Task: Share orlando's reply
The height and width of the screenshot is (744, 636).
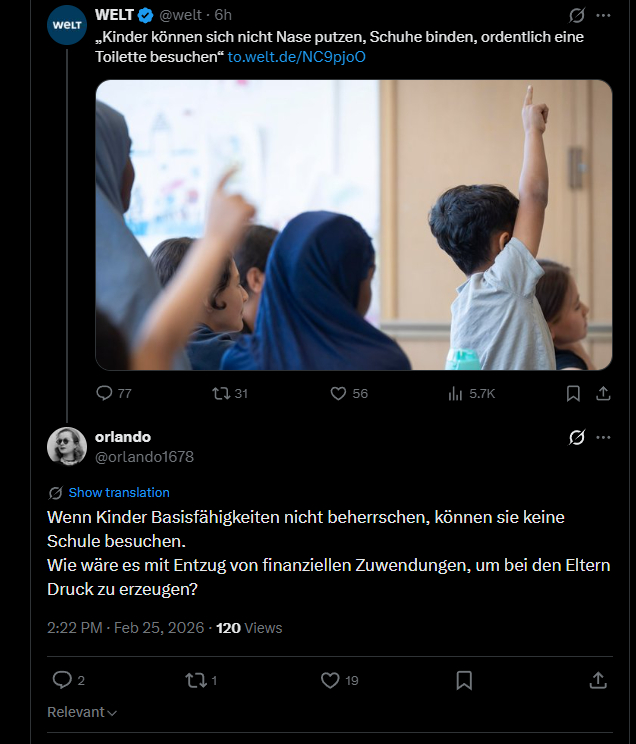Action: (598, 680)
